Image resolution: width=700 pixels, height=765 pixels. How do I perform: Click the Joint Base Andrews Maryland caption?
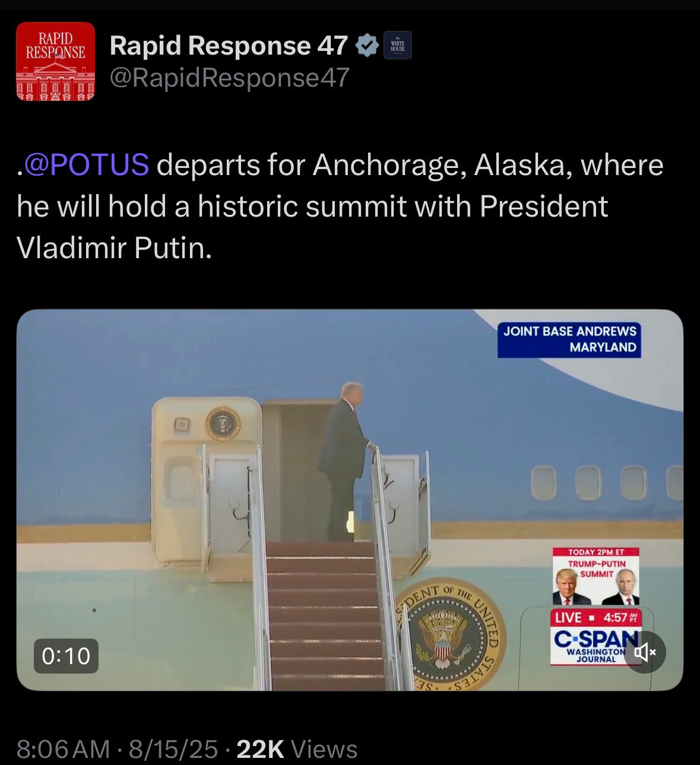569,339
